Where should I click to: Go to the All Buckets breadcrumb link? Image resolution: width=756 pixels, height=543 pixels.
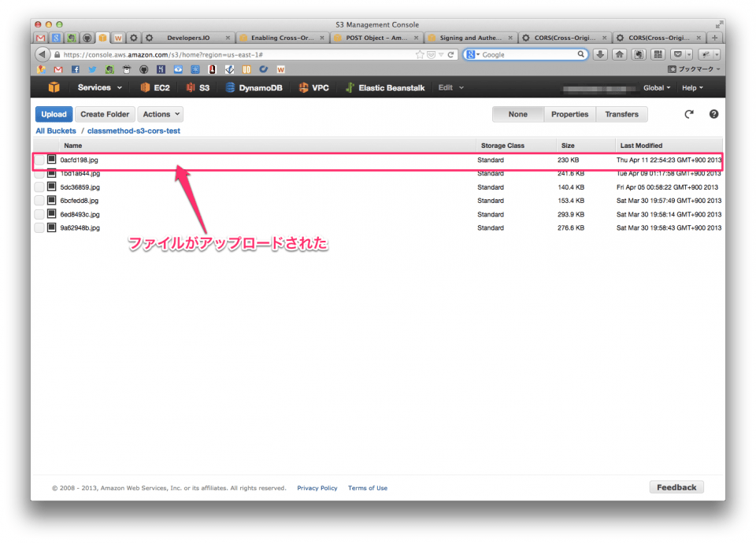(x=56, y=131)
